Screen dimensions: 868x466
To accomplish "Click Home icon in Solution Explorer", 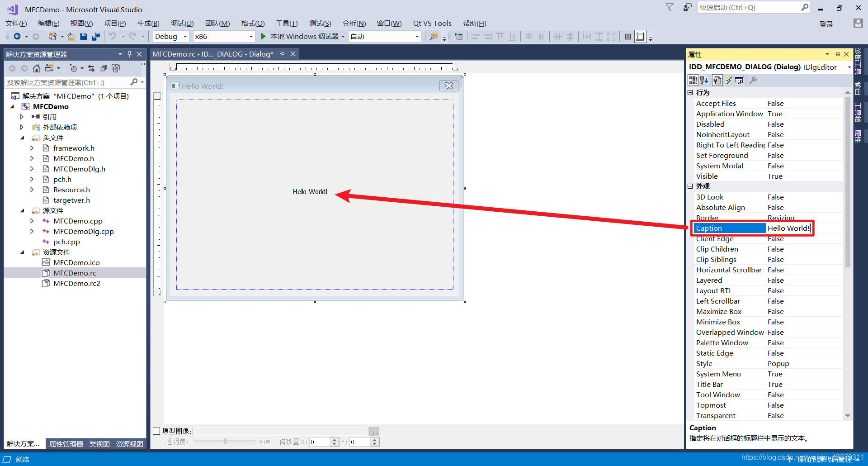I will click(37, 68).
